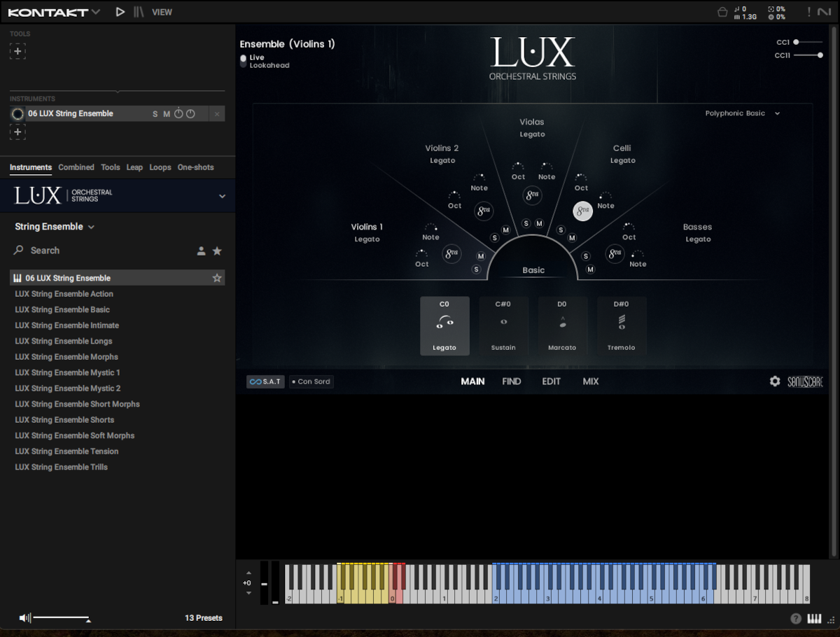Click the highlighted Celli octave 8va button
840x637 pixels.
[582, 211]
